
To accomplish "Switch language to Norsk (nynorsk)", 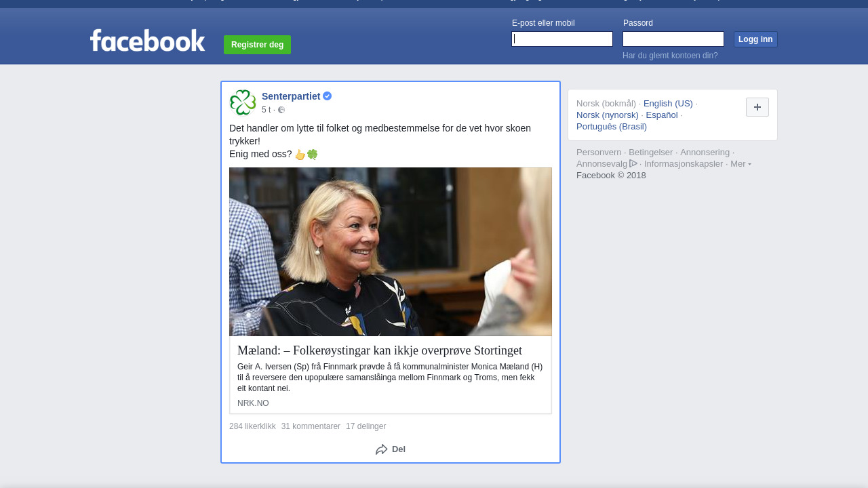I will [x=608, y=115].
